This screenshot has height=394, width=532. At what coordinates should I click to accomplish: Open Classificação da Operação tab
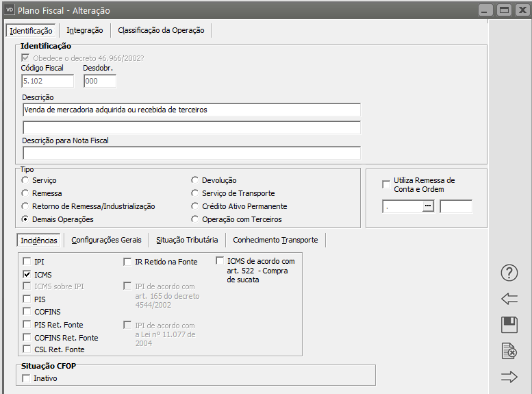point(161,31)
